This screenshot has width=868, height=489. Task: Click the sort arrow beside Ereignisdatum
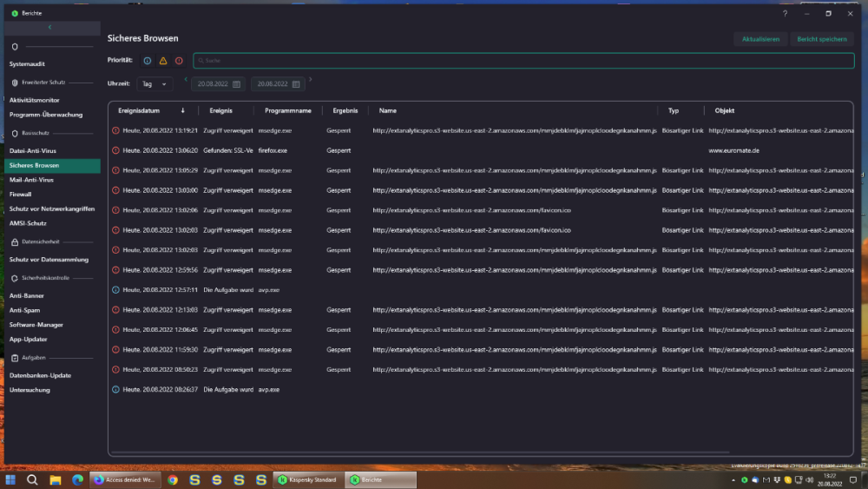pos(182,111)
